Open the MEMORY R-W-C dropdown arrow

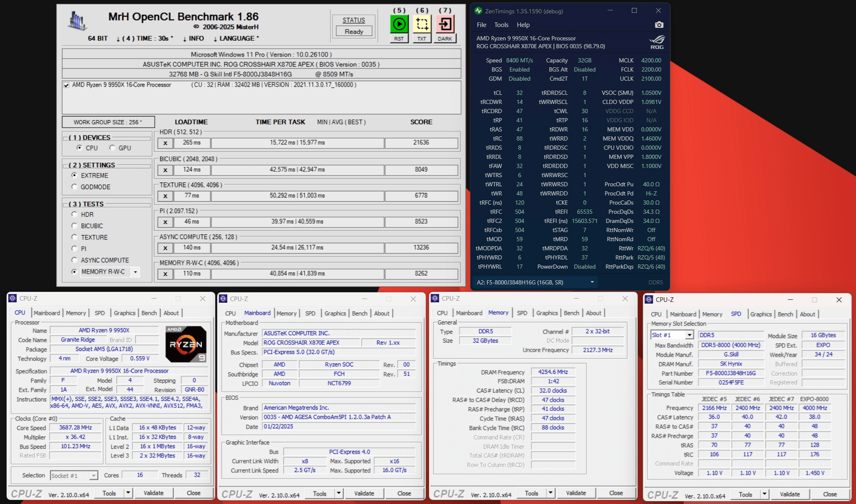point(135,272)
